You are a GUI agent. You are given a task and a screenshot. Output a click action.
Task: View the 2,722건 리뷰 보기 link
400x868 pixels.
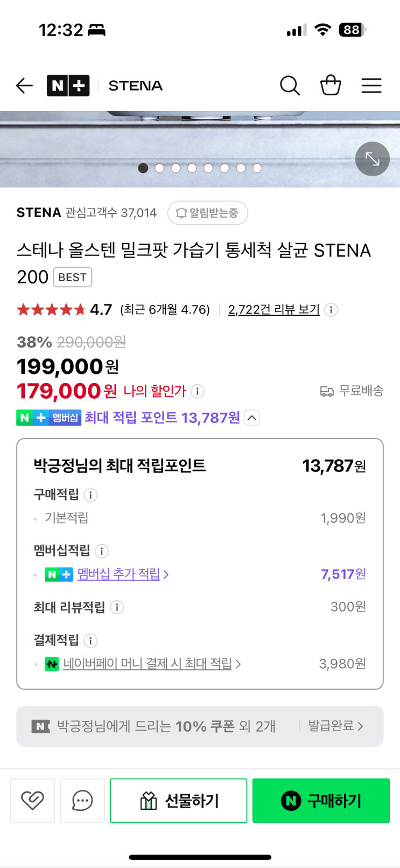[273, 310]
